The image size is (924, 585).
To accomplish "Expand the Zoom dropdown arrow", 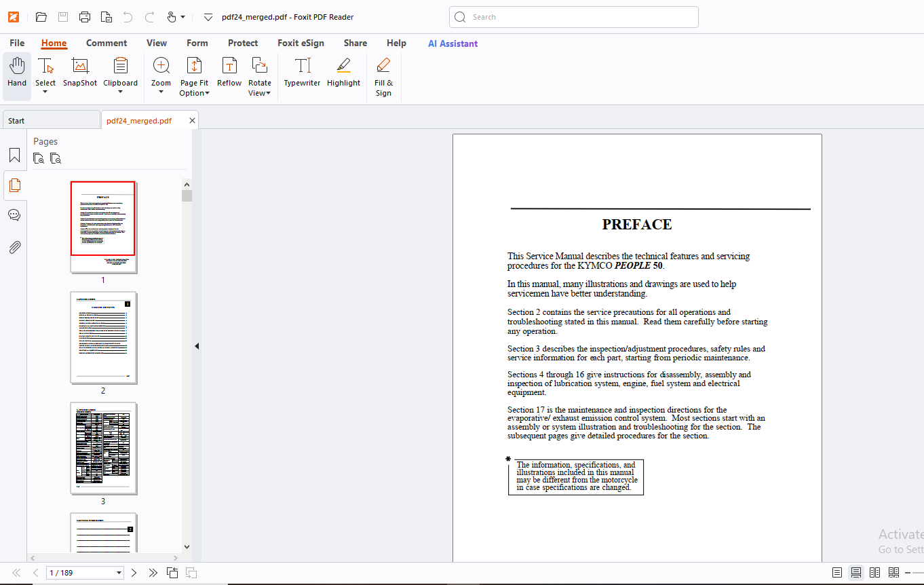I will [161, 92].
